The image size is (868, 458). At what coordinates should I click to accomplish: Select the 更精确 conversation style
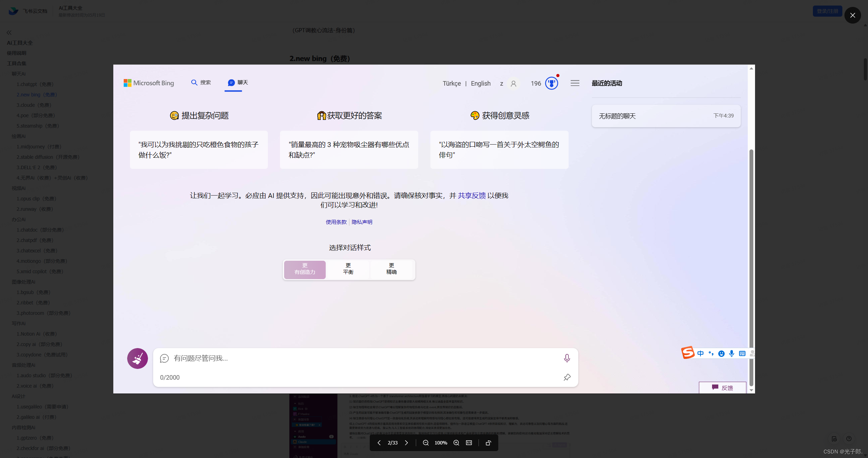pos(392,269)
